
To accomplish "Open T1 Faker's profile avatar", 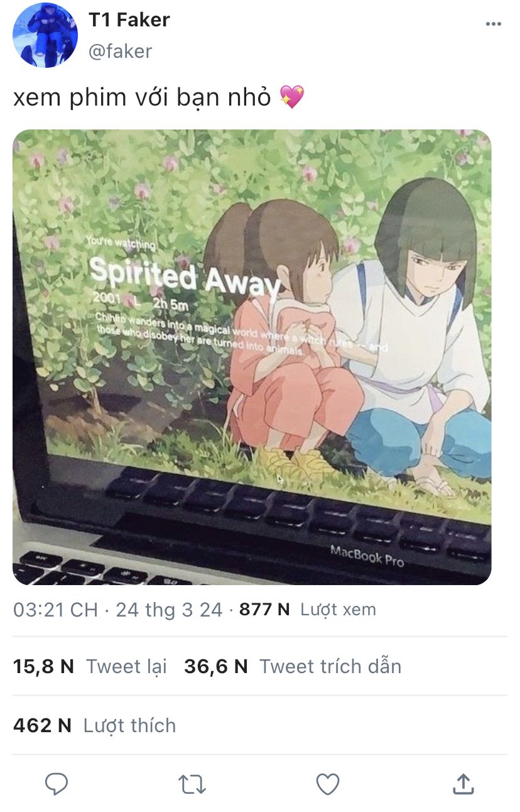I will tap(45, 35).
